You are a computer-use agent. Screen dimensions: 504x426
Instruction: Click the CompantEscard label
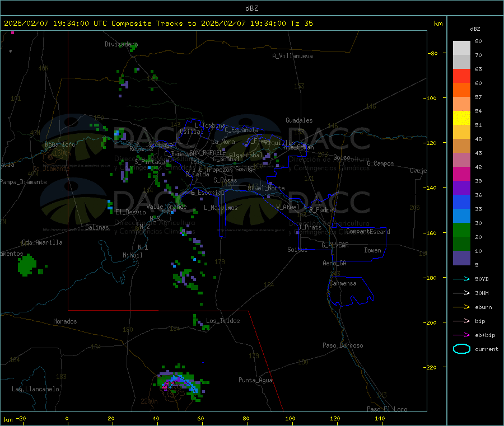point(368,232)
